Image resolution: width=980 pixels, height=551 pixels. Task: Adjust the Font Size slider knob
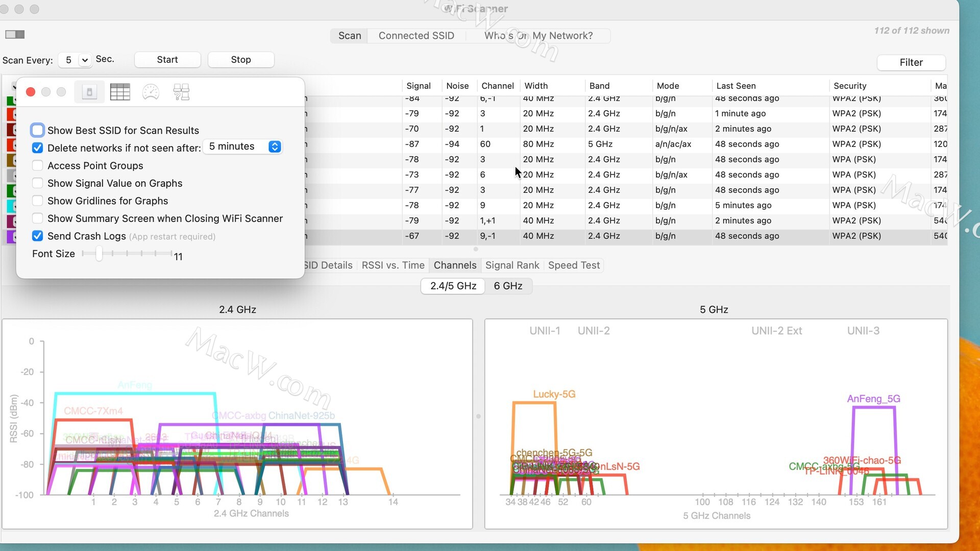(99, 254)
